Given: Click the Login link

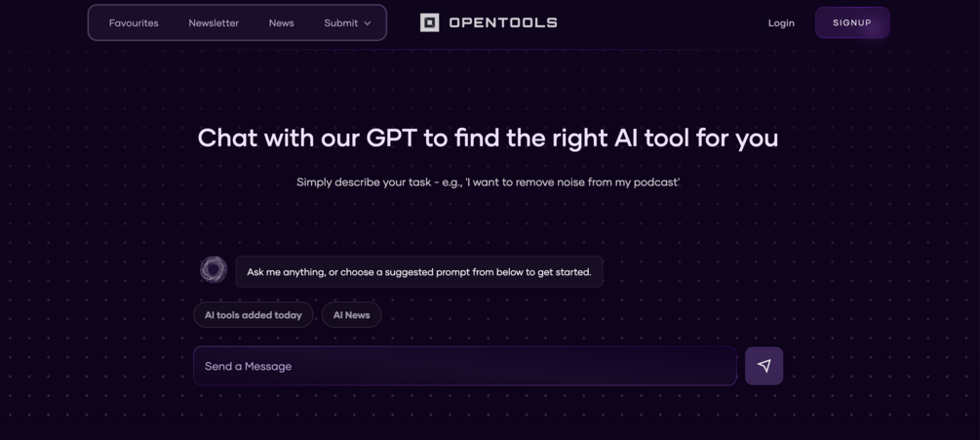Looking at the screenshot, I should [781, 23].
